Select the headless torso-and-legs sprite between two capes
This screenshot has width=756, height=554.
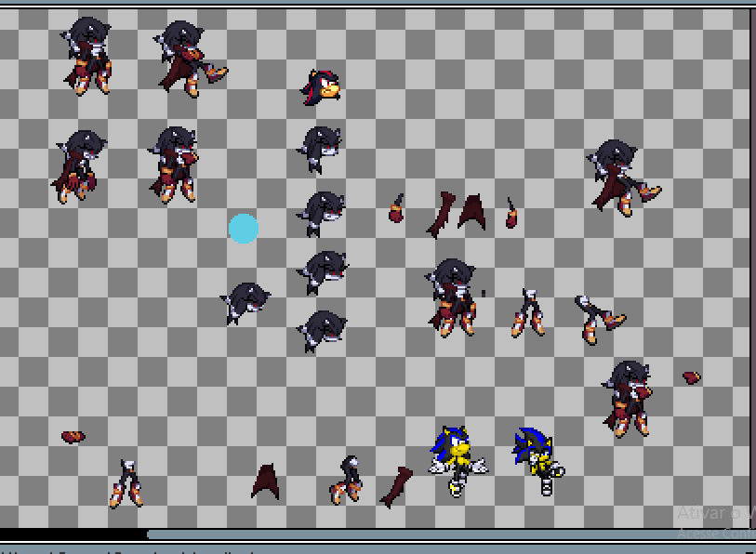click(346, 481)
